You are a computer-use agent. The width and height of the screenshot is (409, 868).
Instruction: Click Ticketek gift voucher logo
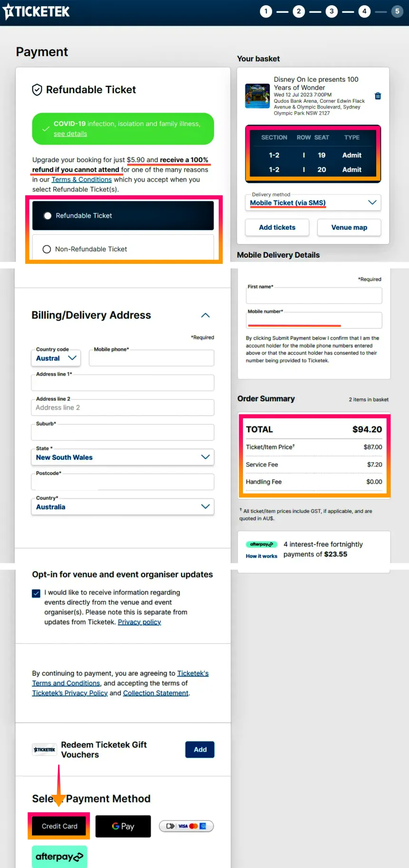44,750
